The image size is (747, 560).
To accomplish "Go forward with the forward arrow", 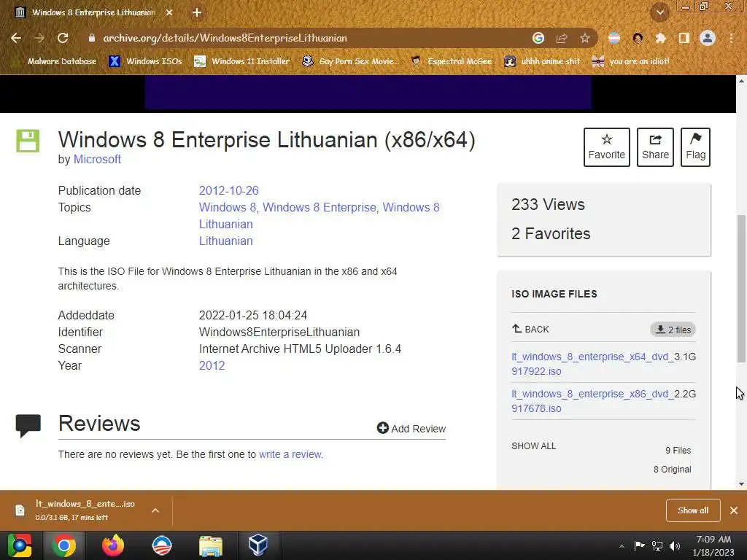I will [39, 38].
